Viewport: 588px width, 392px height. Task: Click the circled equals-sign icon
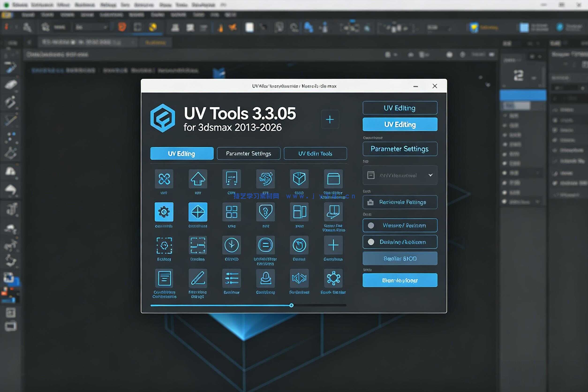tap(265, 245)
